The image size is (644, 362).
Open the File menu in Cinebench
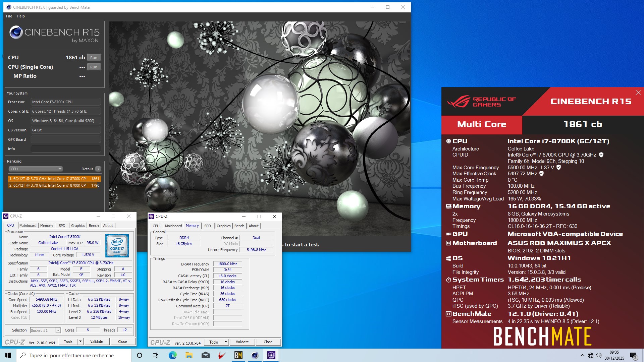click(9, 16)
